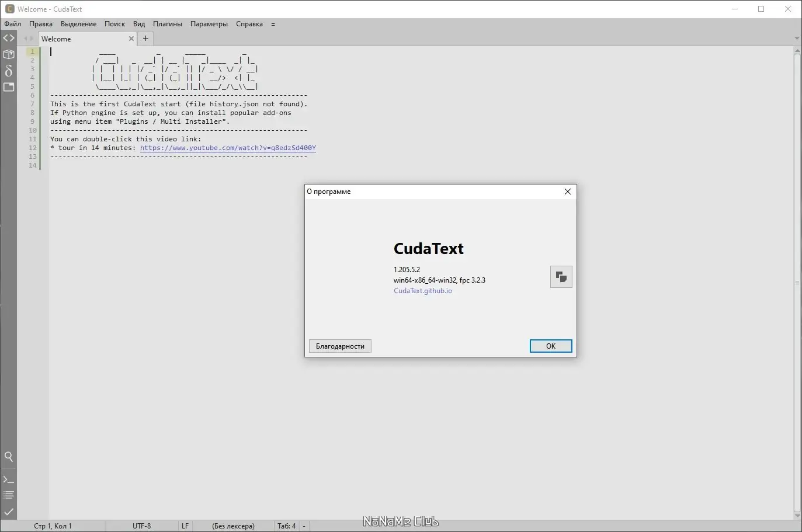This screenshot has height=532, width=802.
Task: Click the tab-scroll right arrow
Action: (x=32, y=39)
